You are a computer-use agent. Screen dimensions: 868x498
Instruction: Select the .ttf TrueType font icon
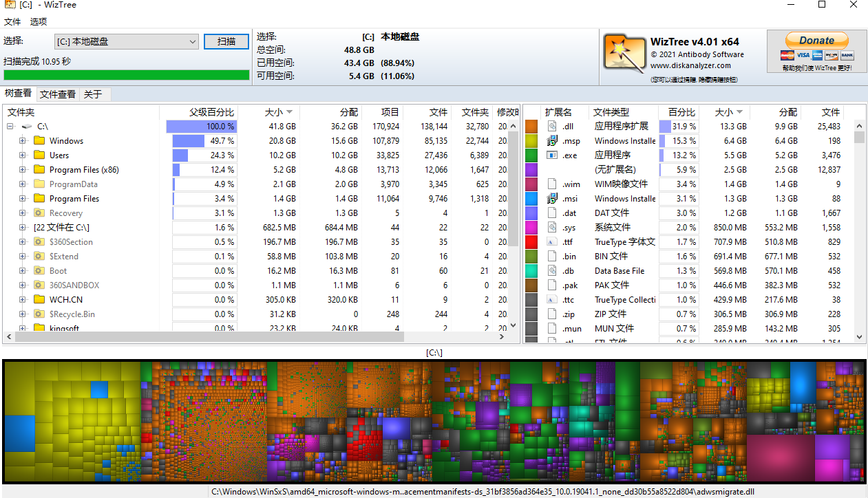551,241
